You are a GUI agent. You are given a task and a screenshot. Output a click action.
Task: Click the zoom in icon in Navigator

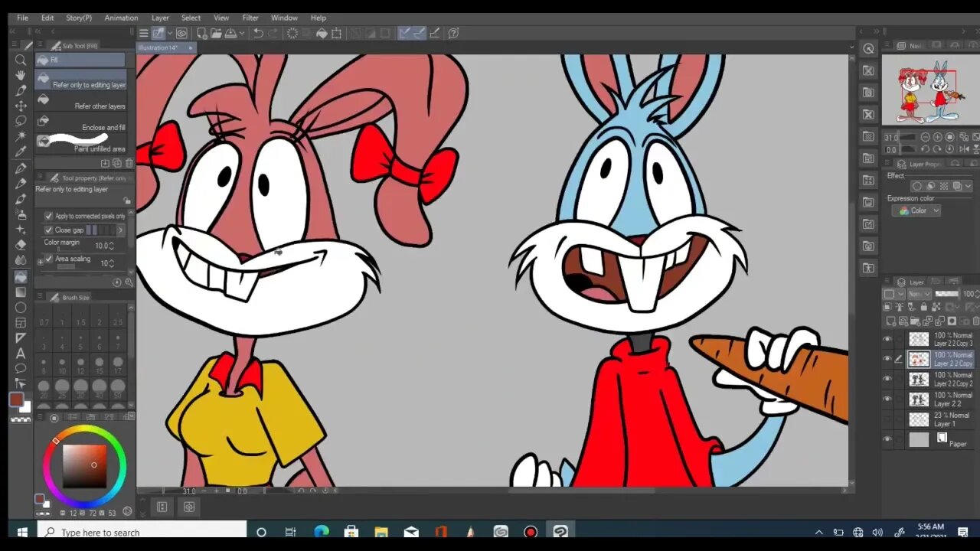coord(937,138)
